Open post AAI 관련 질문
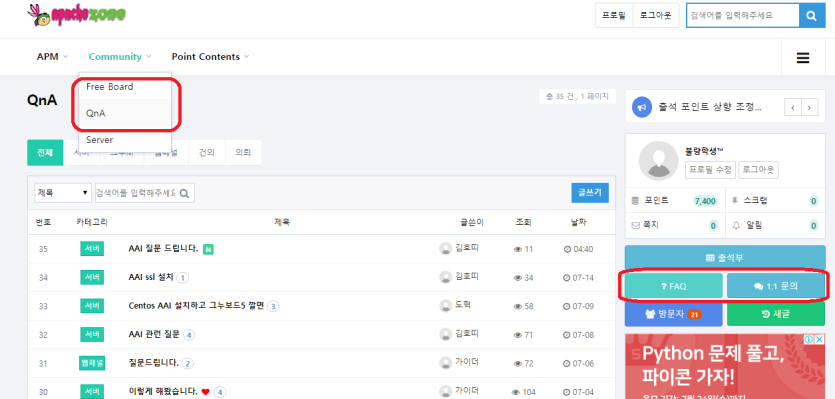This screenshot has width=835, height=399. (x=154, y=335)
